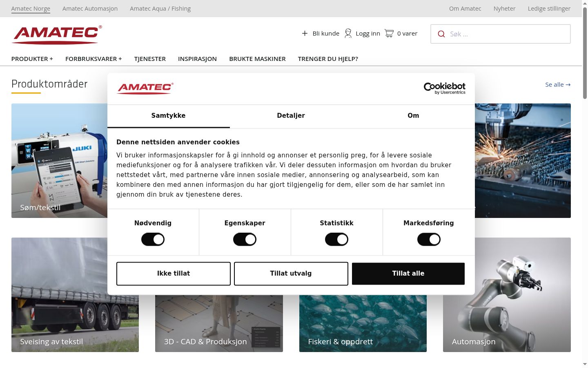Open the Automasjon product tile
The image size is (588, 368).
point(507,295)
